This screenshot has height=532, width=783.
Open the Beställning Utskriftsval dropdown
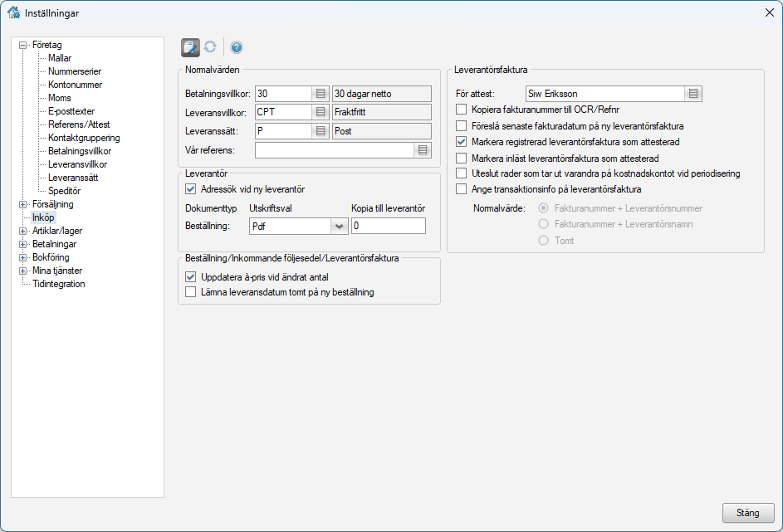click(339, 226)
